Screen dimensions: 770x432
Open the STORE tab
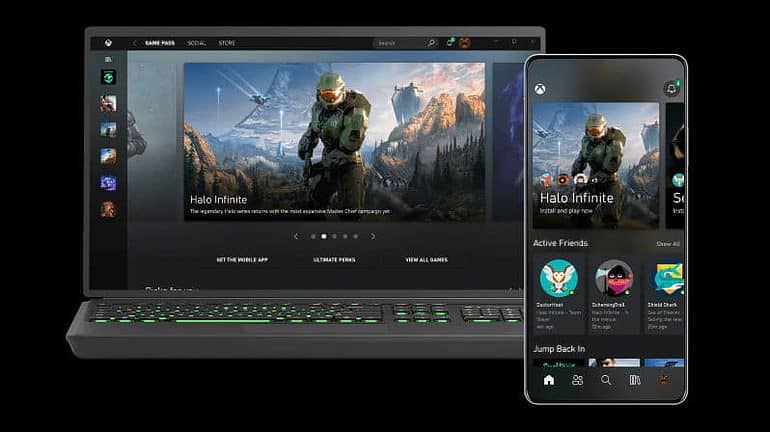[x=227, y=43]
